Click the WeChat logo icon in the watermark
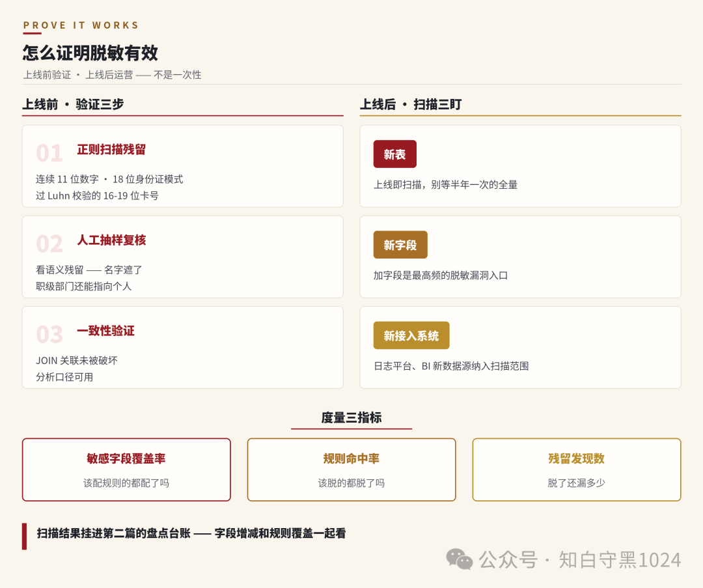The height and width of the screenshot is (588, 703). coord(459,559)
